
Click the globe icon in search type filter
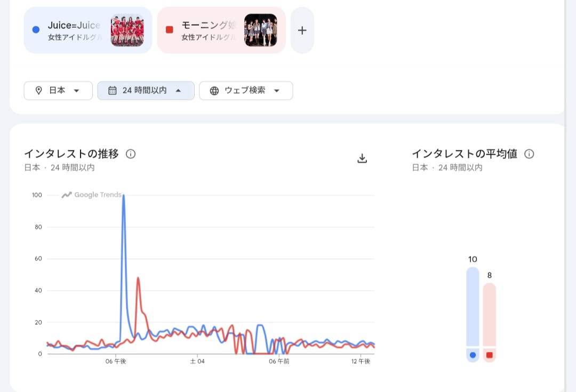(x=214, y=91)
